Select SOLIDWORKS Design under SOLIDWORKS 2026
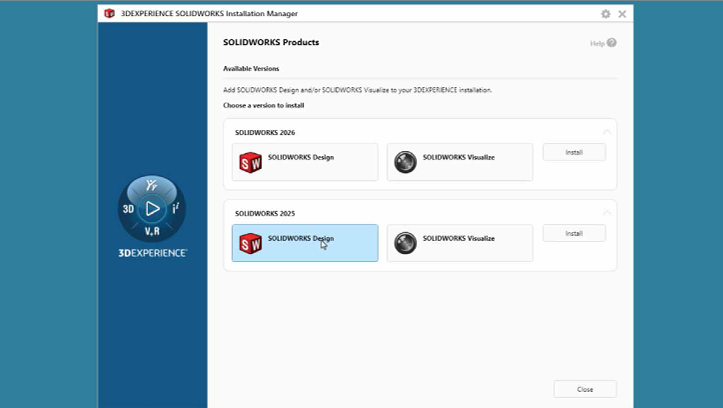 (305, 162)
